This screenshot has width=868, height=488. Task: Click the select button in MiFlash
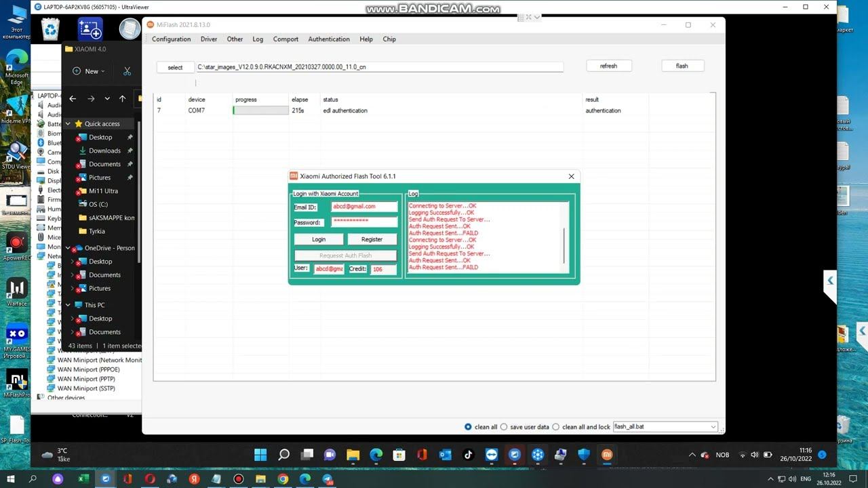point(175,67)
